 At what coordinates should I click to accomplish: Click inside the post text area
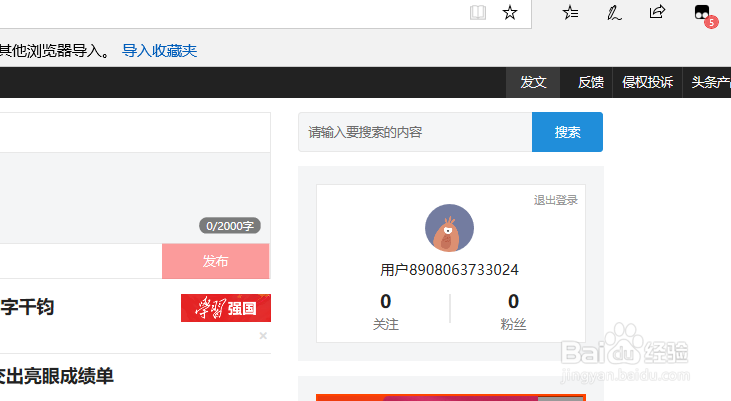(x=135, y=198)
